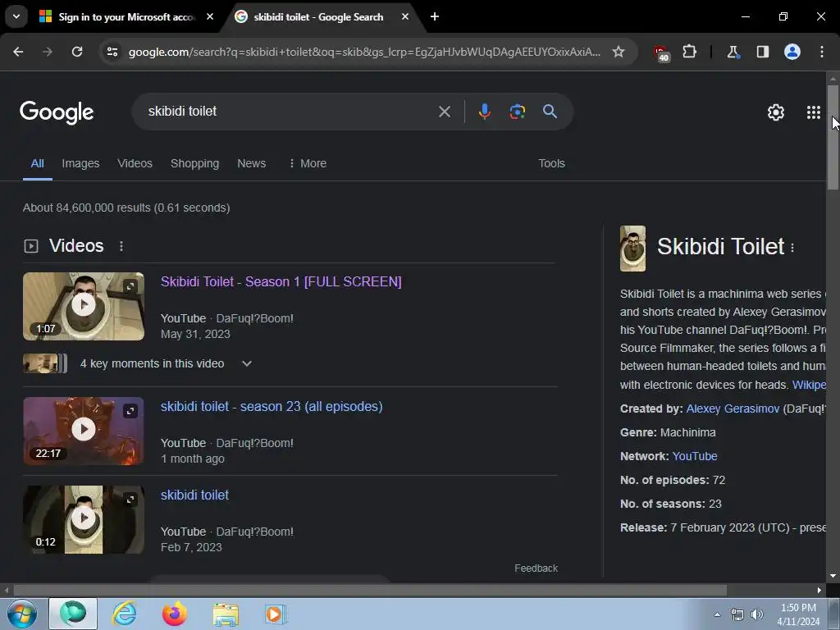Switch to Shopping results
The width and height of the screenshot is (840, 630).
194,163
